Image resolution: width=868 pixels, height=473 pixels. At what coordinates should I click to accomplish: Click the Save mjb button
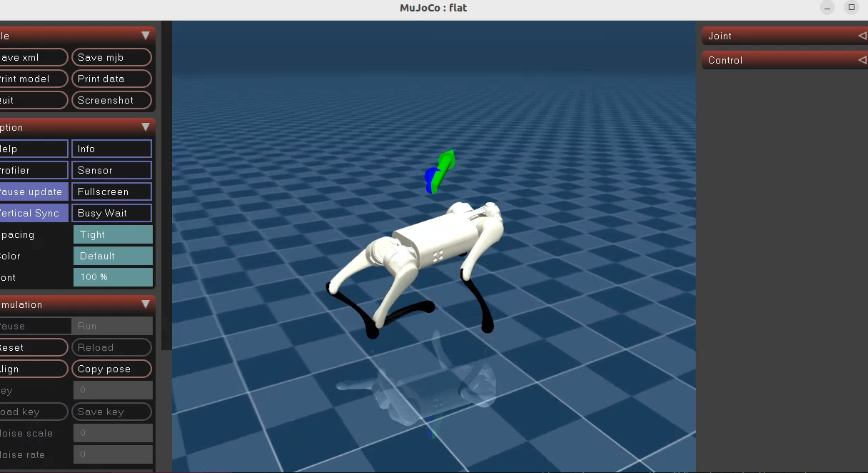(112, 57)
